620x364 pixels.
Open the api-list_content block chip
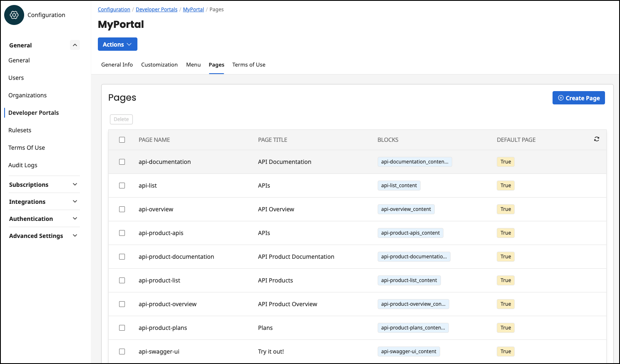point(398,186)
